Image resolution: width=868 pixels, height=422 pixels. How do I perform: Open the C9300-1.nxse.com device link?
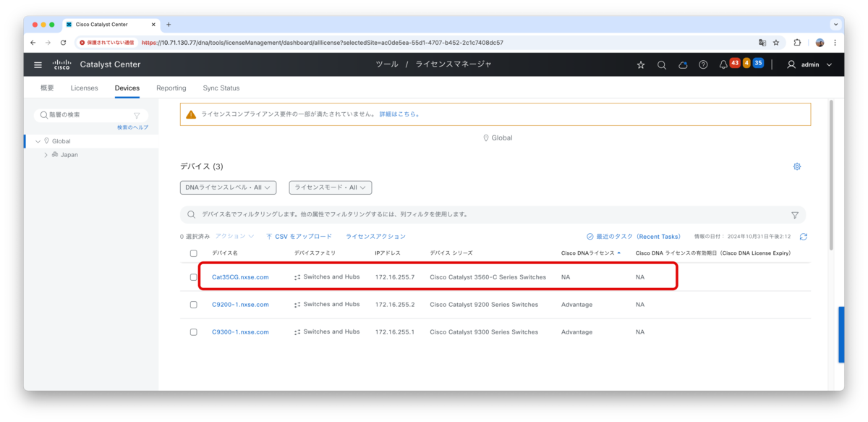click(240, 332)
